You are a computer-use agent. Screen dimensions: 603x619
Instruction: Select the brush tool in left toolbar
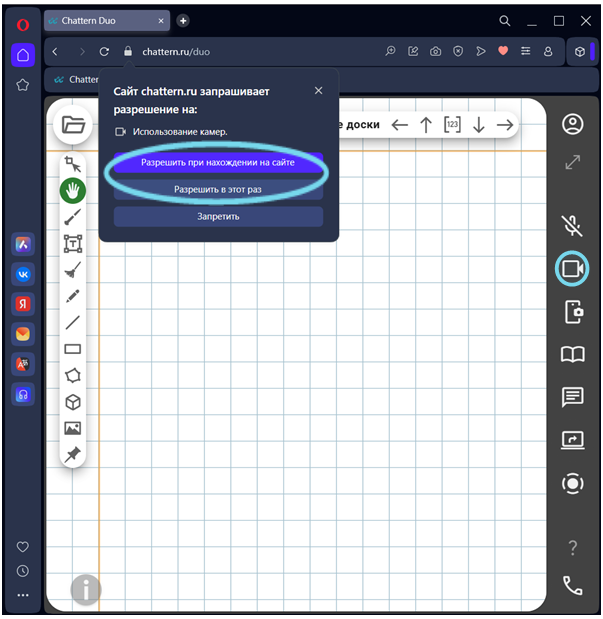click(x=72, y=217)
